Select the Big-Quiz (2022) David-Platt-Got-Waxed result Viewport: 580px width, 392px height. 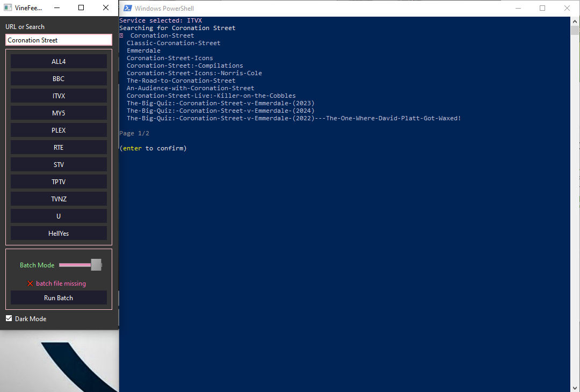tap(294, 118)
